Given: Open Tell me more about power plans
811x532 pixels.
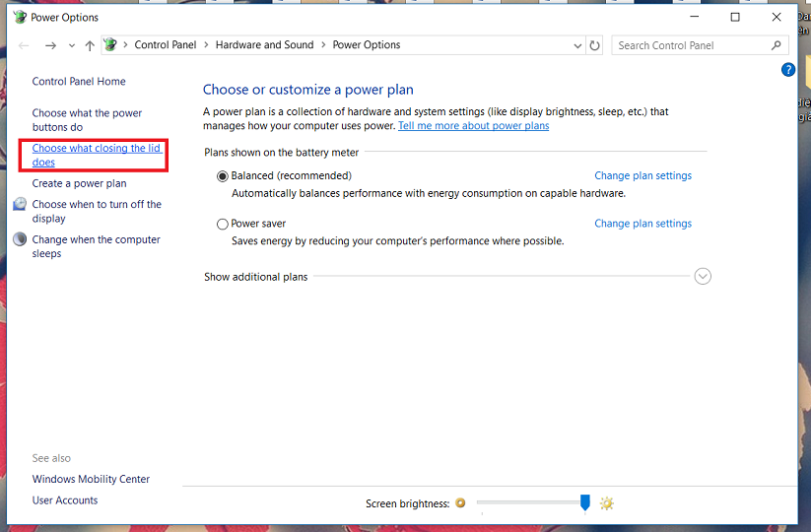Looking at the screenshot, I should [x=473, y=126].
